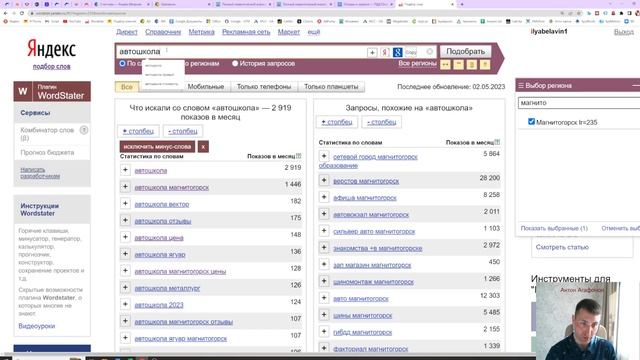Image resolution: width=640 pixels, height=360 pixels.
Task: Click «+ столбец» above the right table
Action: (x=337, y=122)
